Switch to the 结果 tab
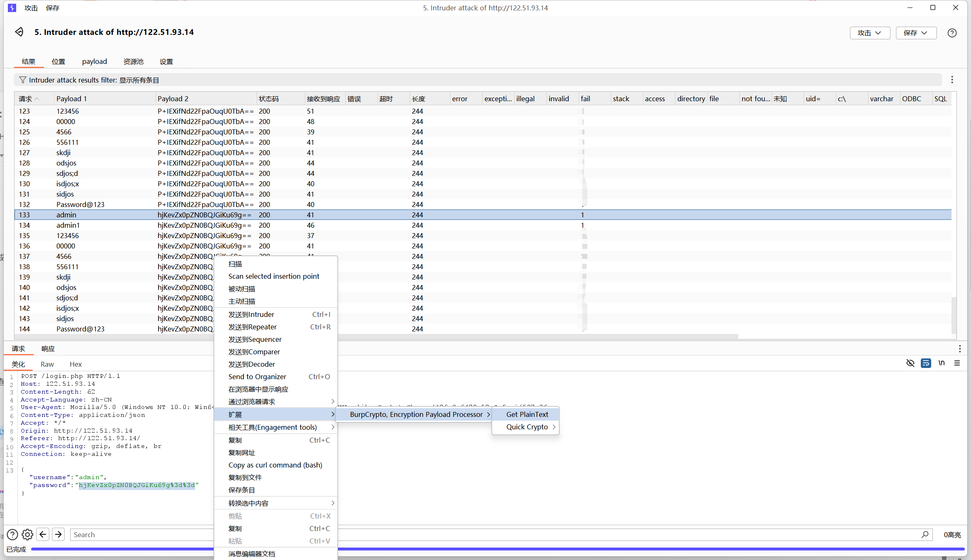 tap(29, 61)
